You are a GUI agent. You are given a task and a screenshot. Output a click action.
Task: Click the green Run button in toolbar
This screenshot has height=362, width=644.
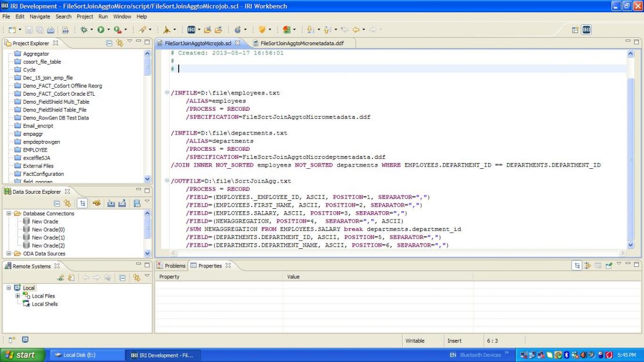100,30
